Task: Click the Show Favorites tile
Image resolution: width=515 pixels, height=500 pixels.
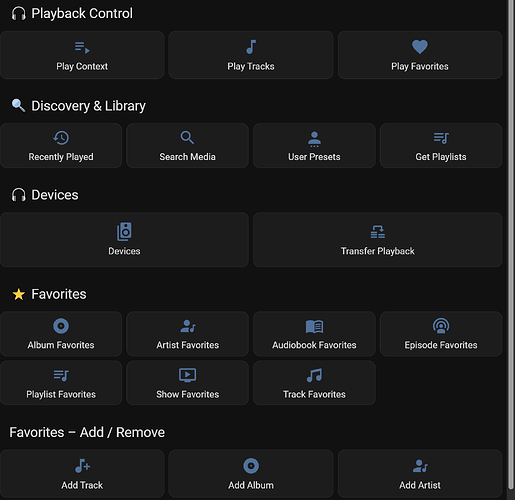Action: pyautogui.click(x=187, y=383)
